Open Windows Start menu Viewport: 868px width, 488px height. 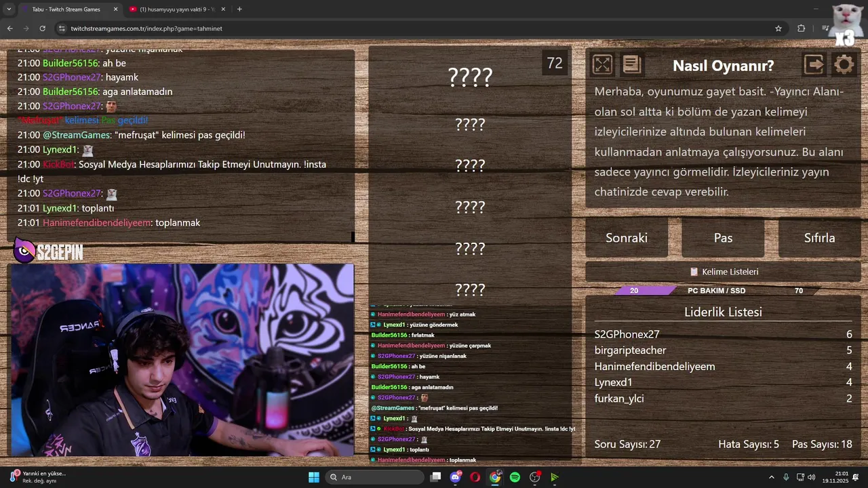pyautogui.click(x=313, y=477)
